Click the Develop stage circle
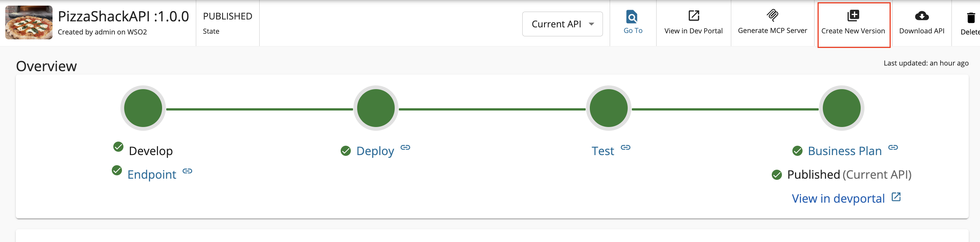The image size is (980, 242). point(143,108)
